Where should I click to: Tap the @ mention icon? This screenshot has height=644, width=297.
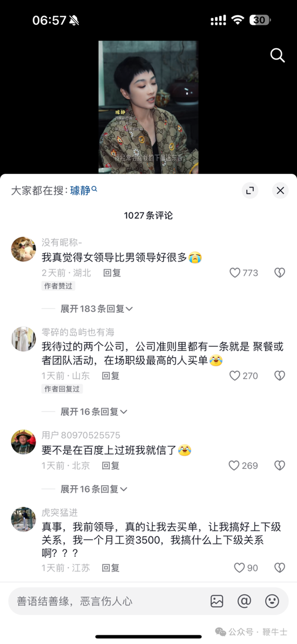click(x=244, y=601)
